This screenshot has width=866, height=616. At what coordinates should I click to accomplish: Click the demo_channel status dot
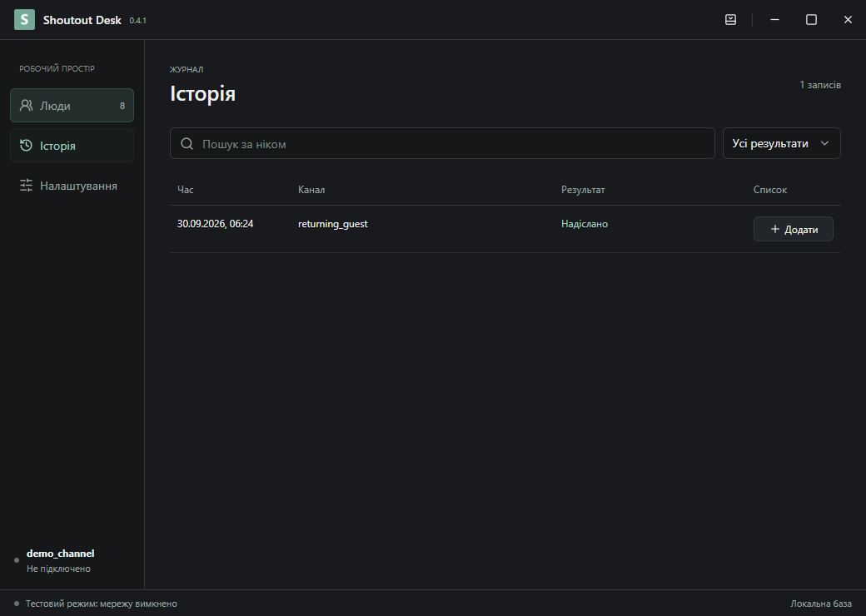click(x=17, y=560)
